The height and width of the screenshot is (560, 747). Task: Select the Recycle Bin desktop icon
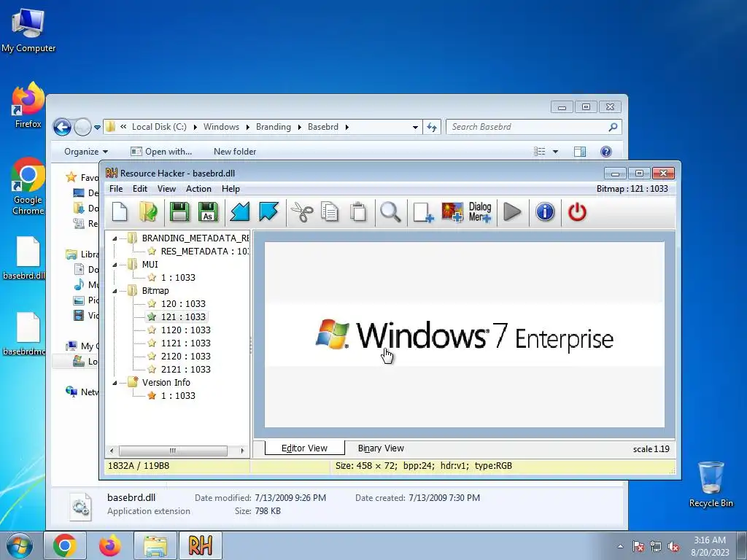pyautogui.click(x=711, y=484)
